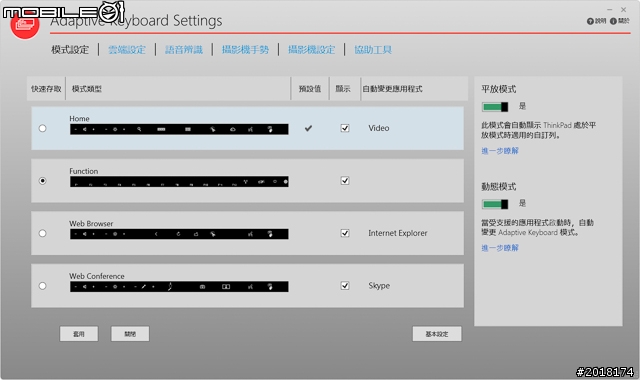
Task: Uncheck the display checkbox for Web Browser
Action: [345, 233]
